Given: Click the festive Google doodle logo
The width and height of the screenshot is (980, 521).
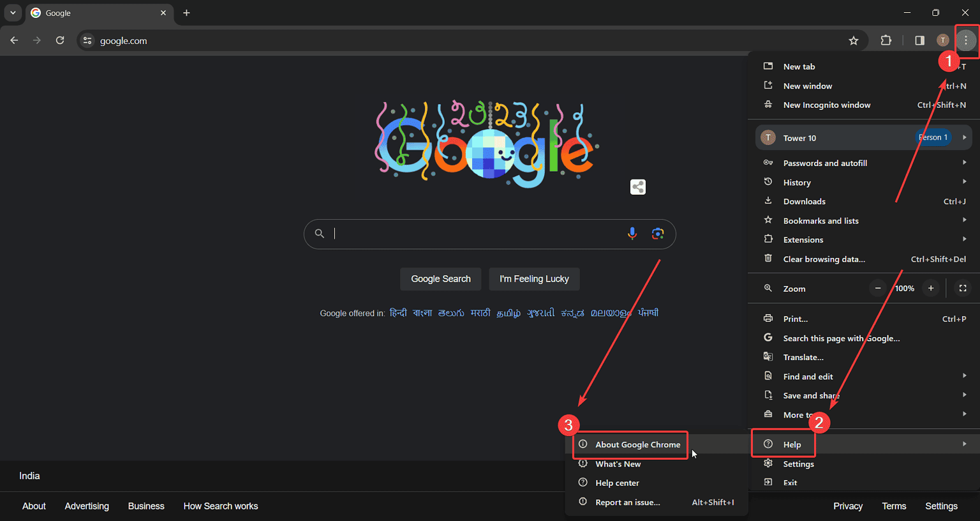Looking at the screenshot, I should pyautogui.click(x=487, y=144).
